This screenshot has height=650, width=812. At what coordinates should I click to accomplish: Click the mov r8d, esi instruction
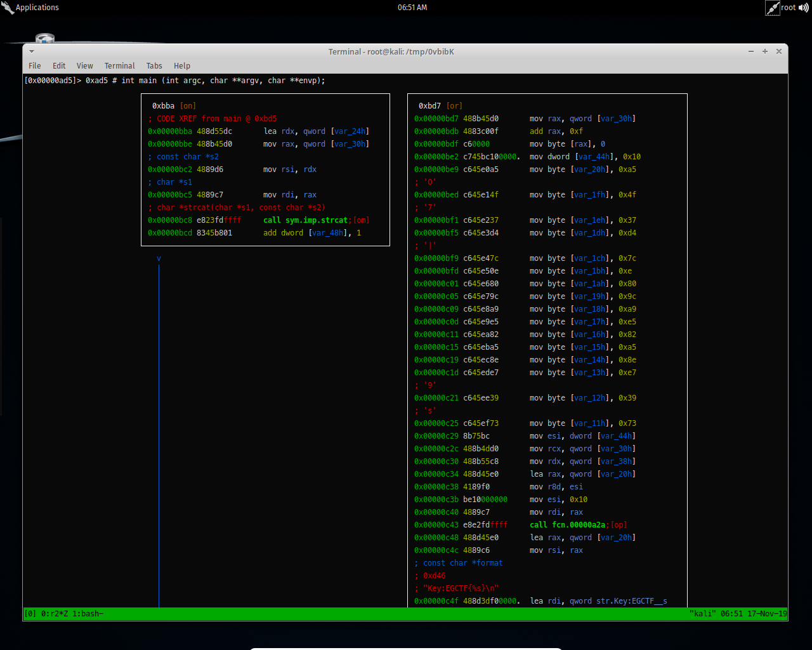[x=556, y=487]
